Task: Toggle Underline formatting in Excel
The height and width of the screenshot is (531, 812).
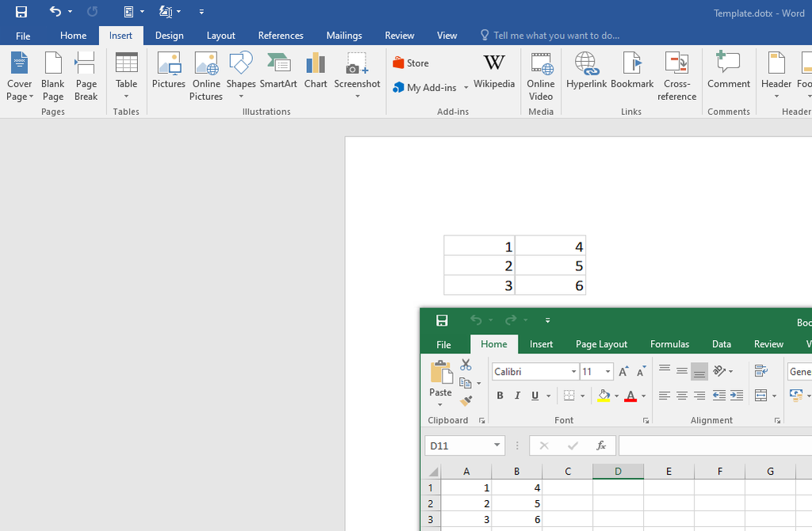Action: [x=535, y=395]
